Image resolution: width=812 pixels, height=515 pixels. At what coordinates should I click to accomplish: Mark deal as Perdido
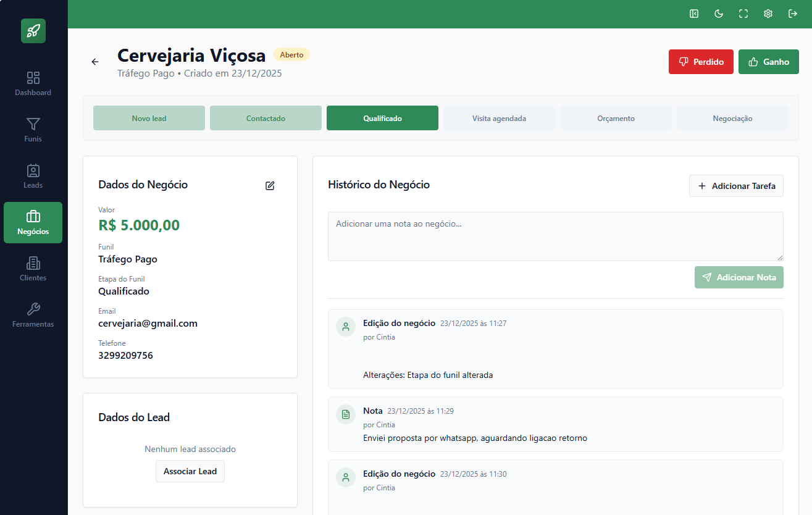tap(701, 62)
